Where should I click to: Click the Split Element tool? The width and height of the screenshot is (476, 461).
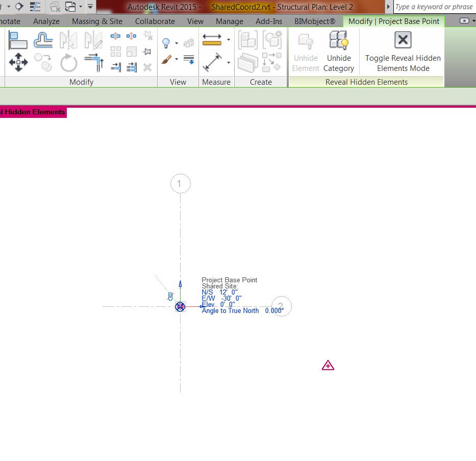click(x=115, y=36)
